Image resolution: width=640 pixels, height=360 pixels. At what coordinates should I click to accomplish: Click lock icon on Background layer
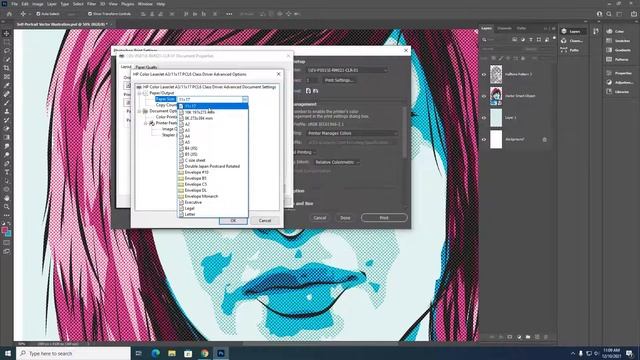544,140
